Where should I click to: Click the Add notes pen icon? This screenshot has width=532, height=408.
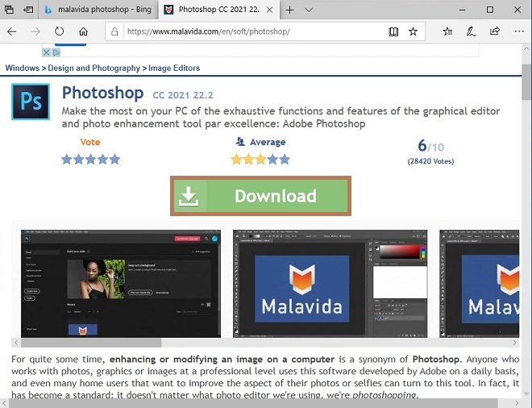point(471,31)
